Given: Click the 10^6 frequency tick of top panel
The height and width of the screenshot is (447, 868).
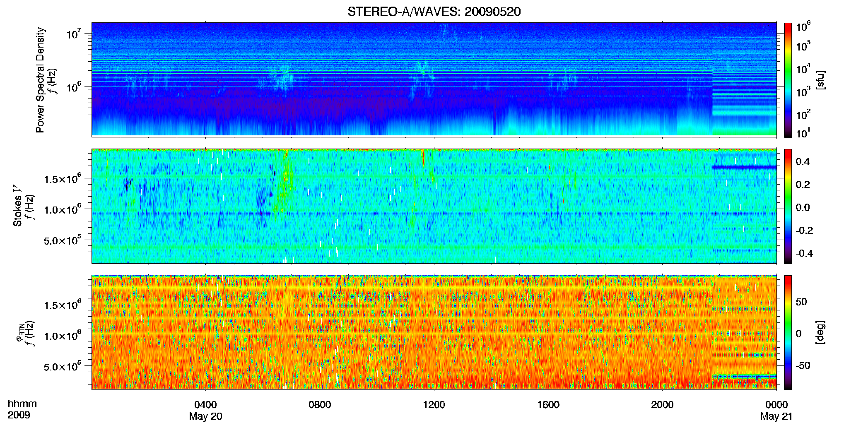Looking at the screenshot, I should point(73,87).
